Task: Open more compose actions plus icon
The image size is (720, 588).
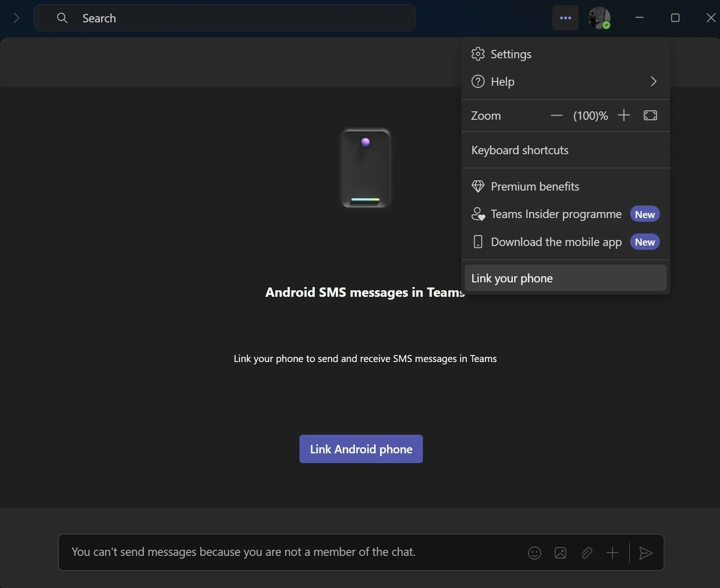Action: tap(612, 553)
